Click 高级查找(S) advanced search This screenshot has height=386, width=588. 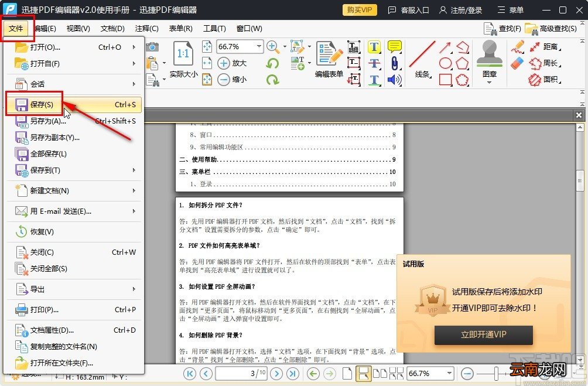(551, 29)
